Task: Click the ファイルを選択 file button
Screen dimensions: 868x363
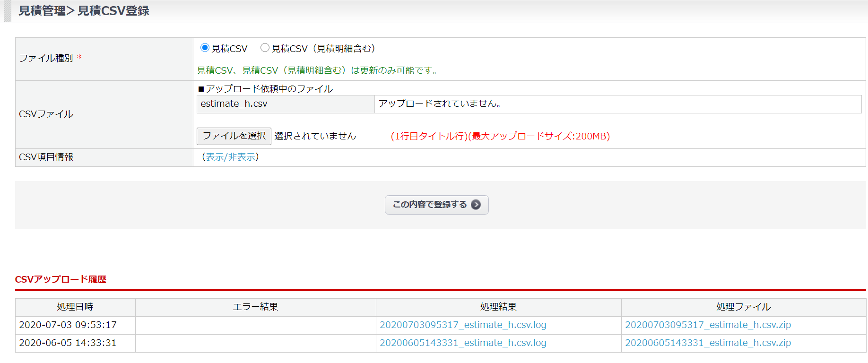Action: (234, 136)
